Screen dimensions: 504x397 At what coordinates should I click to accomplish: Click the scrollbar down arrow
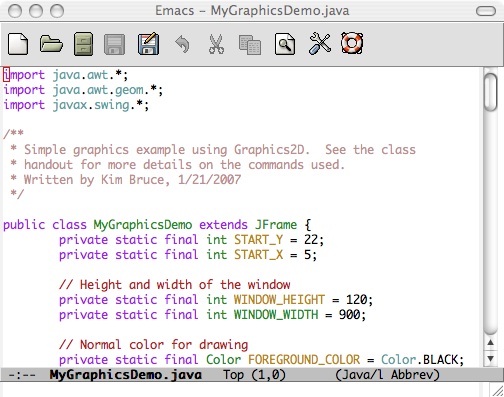pyautogui.click(x=490, y=358)
